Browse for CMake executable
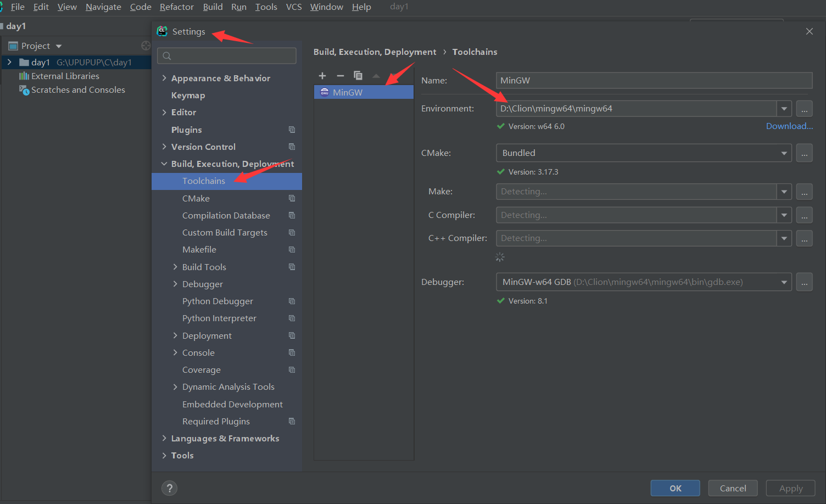Screen dimensions: 826x504 click(804, 153)
